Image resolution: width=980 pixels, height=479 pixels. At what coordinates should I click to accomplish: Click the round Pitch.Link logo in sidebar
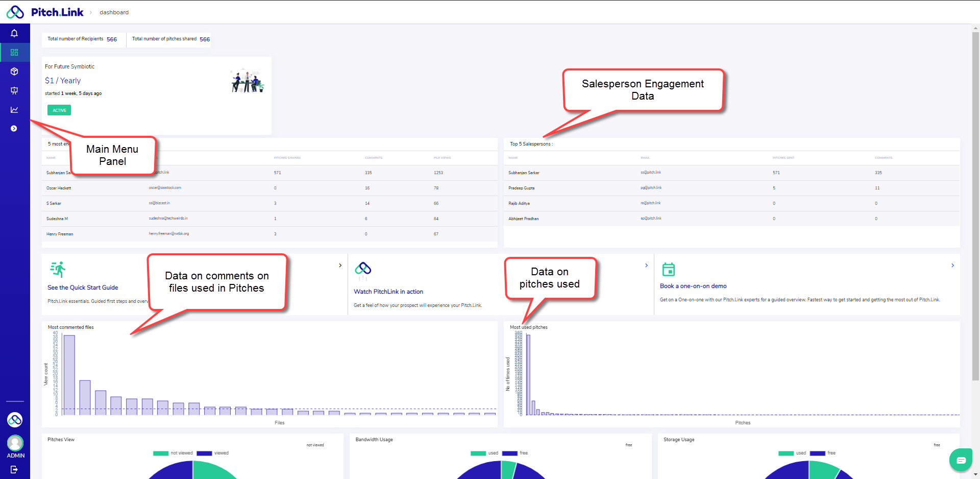point(15,420)
